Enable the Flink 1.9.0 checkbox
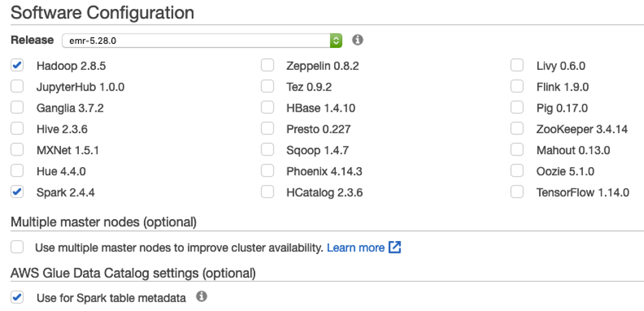This screenshot has height=311, width=644. click(517, 86)
